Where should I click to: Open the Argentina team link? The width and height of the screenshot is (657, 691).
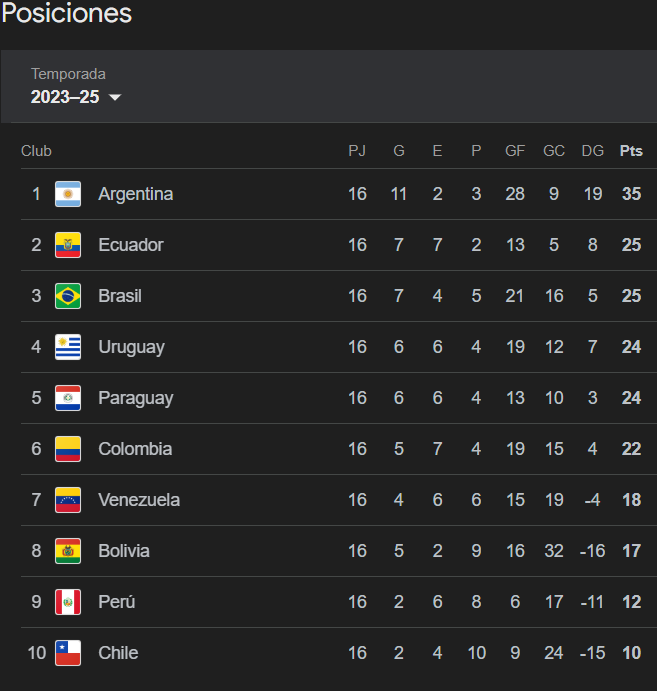point(135,194)
